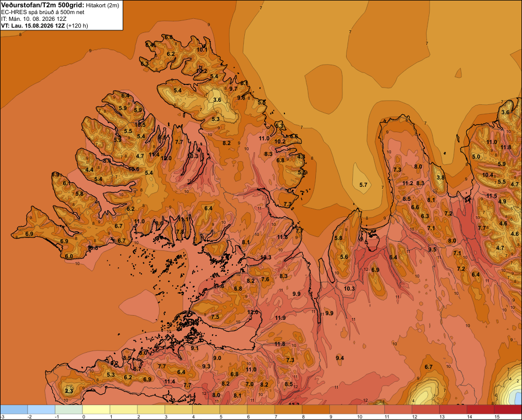Click the dark red 14 to 15 legend swatch

pyautogui.click(x=480, y=410)
